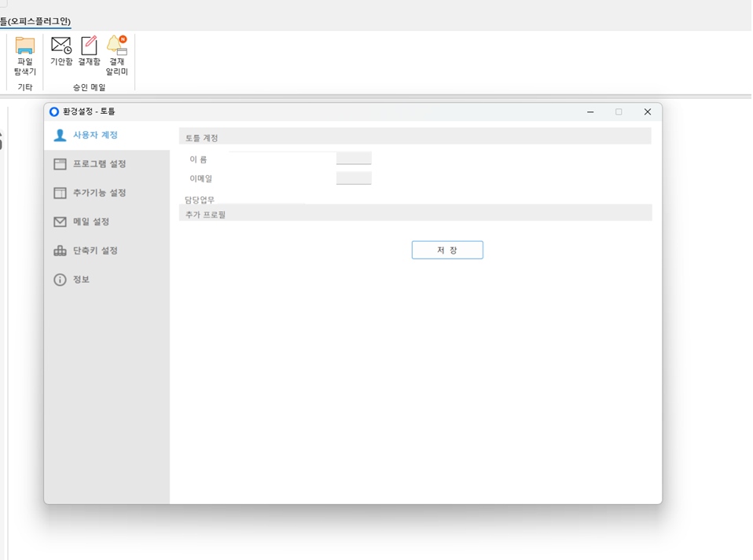Viewport: 753px width, 560px height.
Task: Open the 파일 탐색기 file explorer
Action: click(25, 56)
